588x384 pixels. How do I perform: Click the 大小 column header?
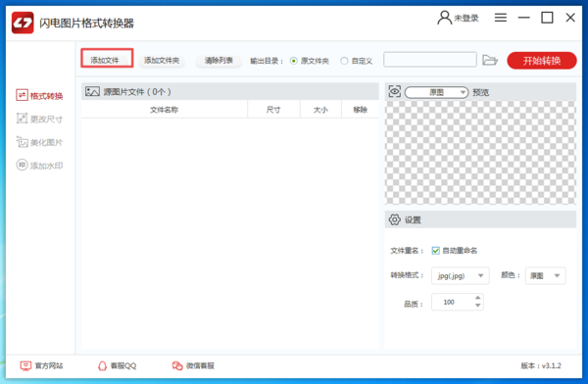point(320,110)
